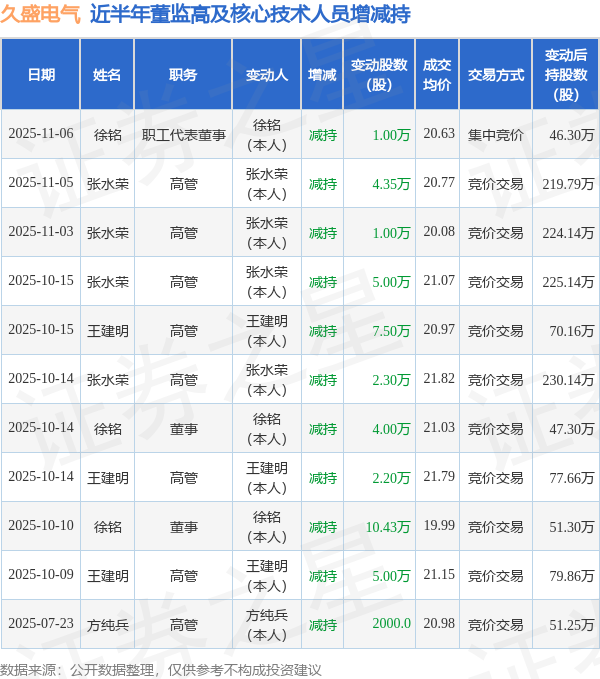Click the 日期 column header
600x679 pixels.
point(41,75)
